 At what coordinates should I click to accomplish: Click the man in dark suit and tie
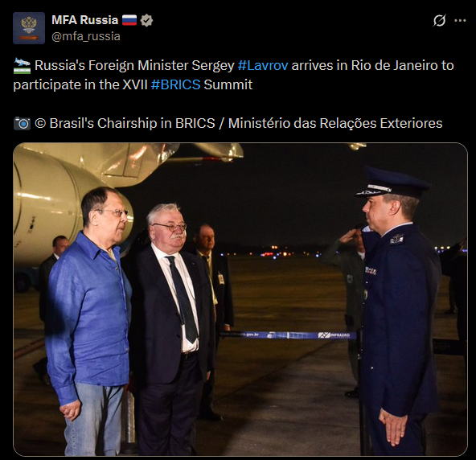pyautogui.click(x=171, y=329)
